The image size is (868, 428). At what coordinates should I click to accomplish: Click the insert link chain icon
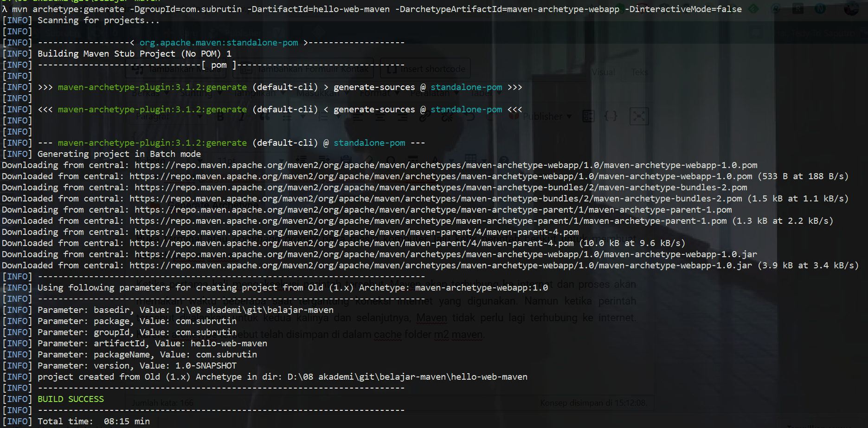click(x=424, y=117)
